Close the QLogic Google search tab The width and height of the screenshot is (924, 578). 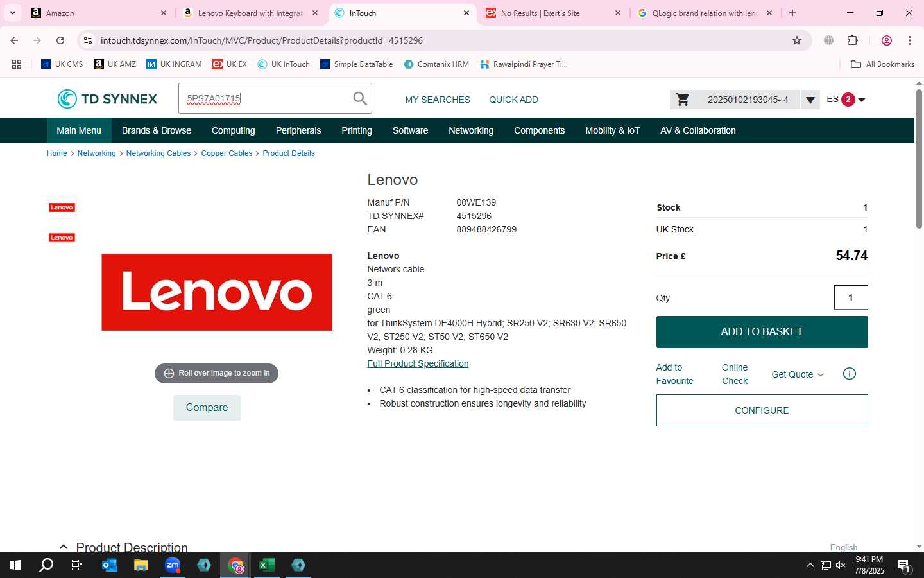[769, 13]
